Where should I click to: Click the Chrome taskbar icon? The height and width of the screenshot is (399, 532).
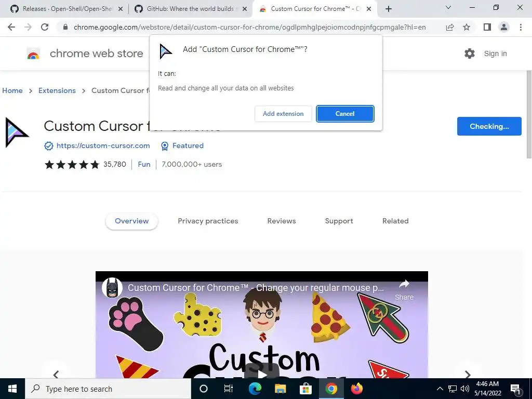click(x=331, y=389)
